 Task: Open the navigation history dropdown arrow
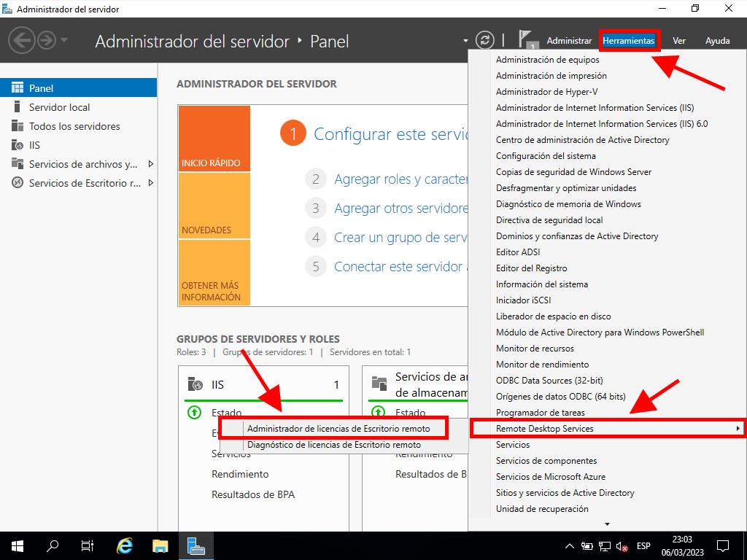(x=64, y=40)
